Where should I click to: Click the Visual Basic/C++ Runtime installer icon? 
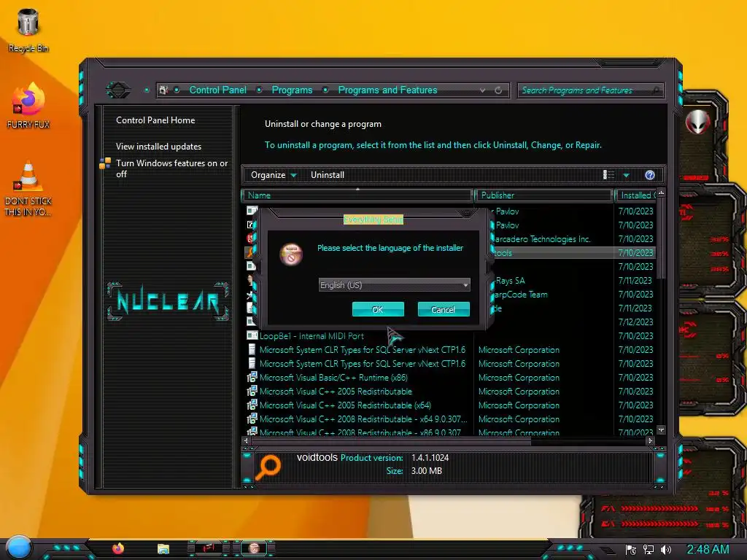coord(252,378)
